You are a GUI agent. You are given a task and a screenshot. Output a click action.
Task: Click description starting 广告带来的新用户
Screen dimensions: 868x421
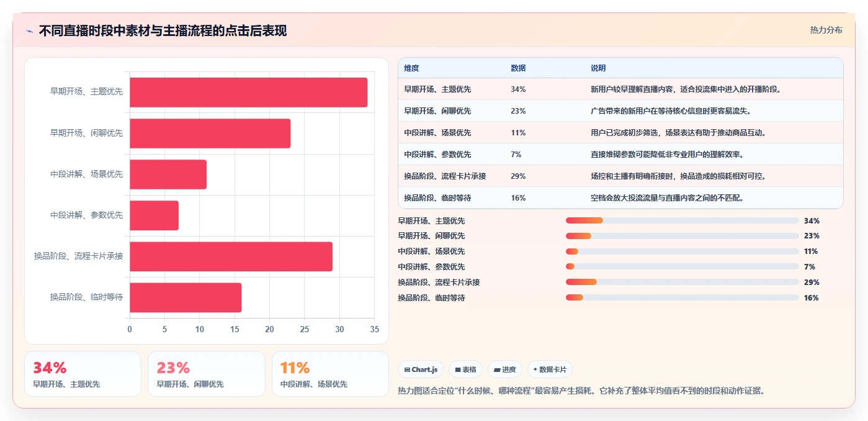(x=670, y=111)
